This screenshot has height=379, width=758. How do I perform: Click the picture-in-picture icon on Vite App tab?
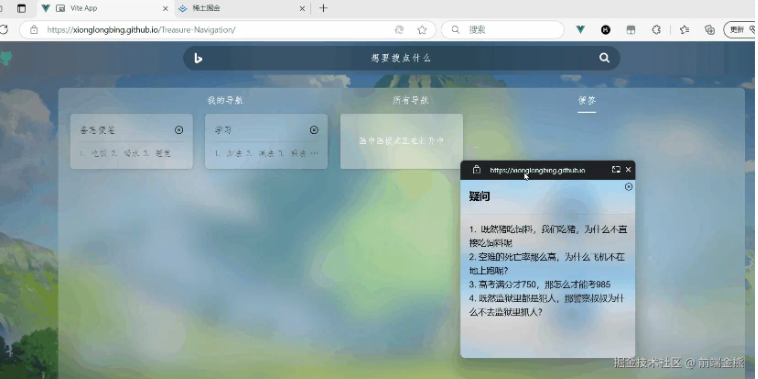click(x=61, y=8)
